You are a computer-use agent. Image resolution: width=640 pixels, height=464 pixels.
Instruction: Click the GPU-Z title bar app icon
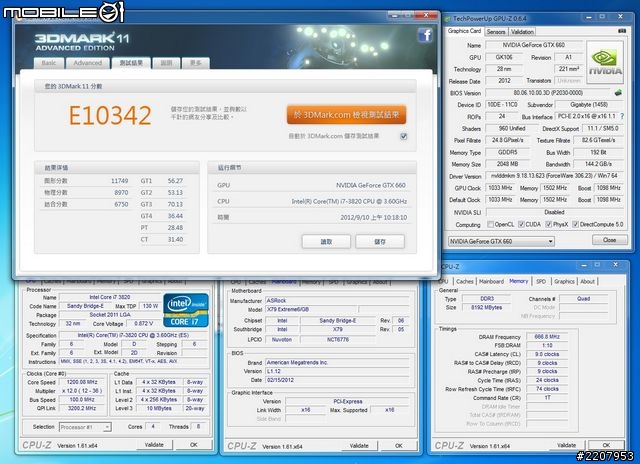pos(448,18)
